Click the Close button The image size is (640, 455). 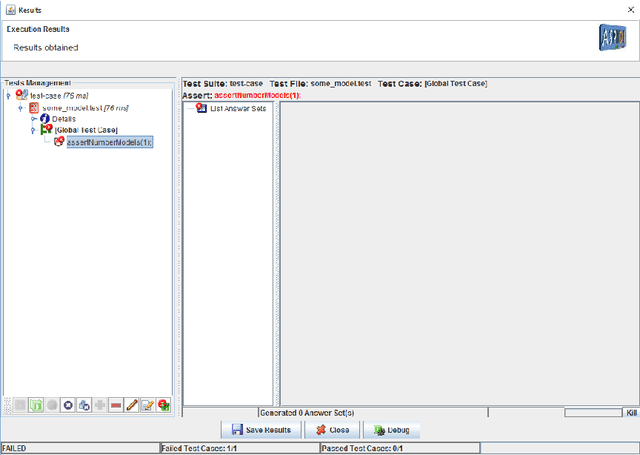coord(332,430)
